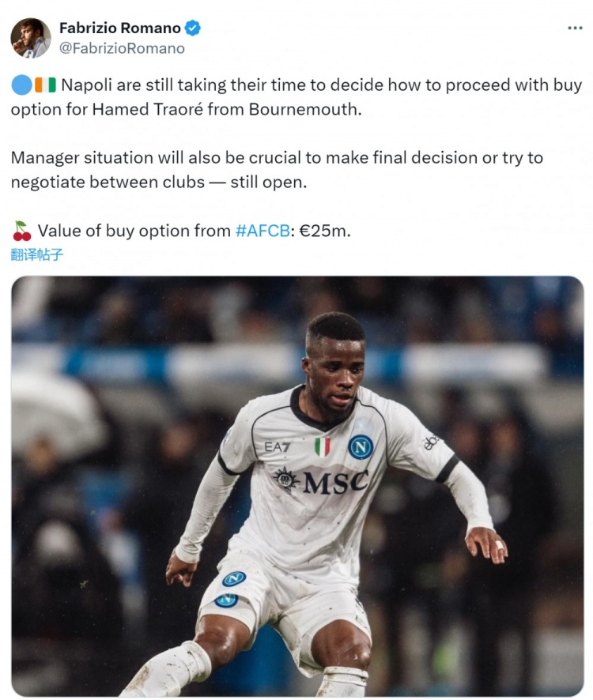
Task: Open the attached player photo
Action: point(297,486)
